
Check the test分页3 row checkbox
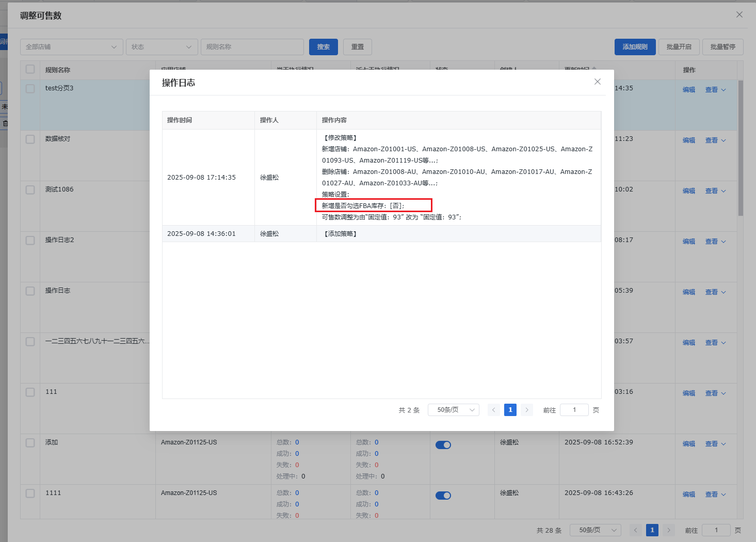(x=30, y=89)
